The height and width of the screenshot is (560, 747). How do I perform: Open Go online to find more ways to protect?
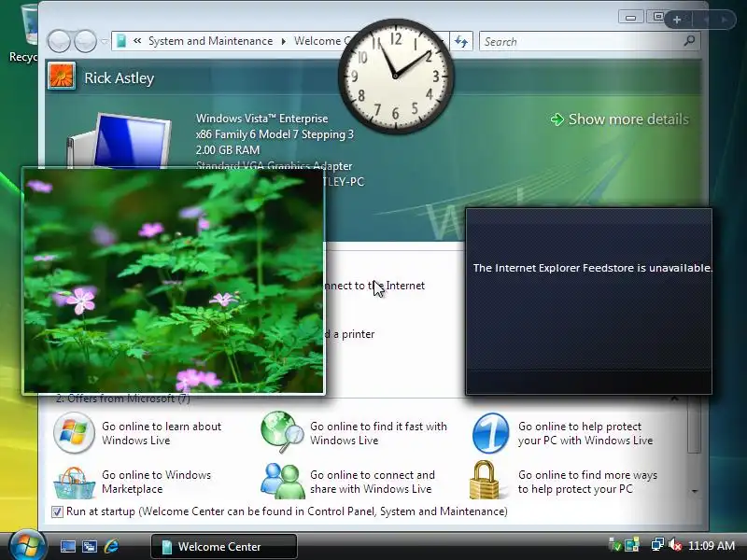[x=587, y=482]
